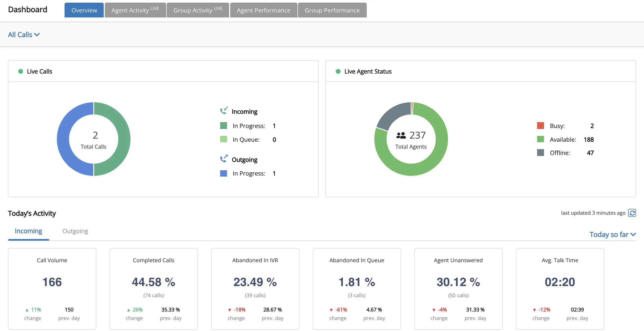Click the Available green legend swatch
Viewport: 644px width, 331px height.
541,139
